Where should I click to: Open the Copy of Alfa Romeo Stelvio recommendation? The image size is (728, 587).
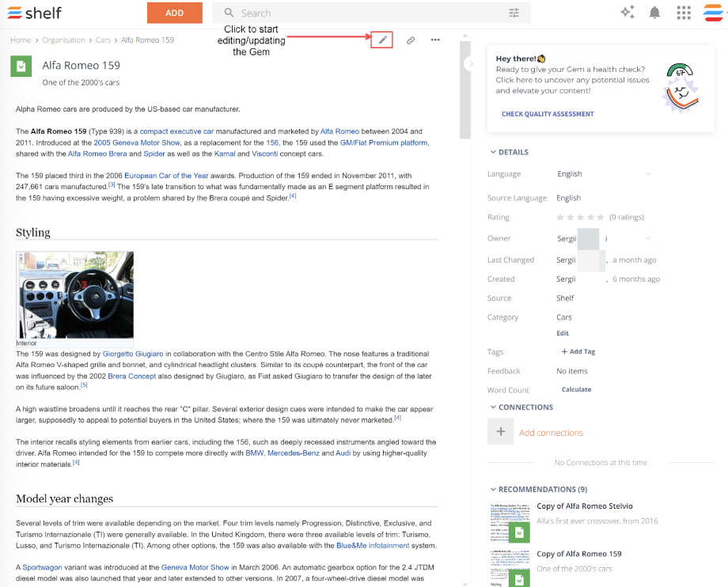585,506
